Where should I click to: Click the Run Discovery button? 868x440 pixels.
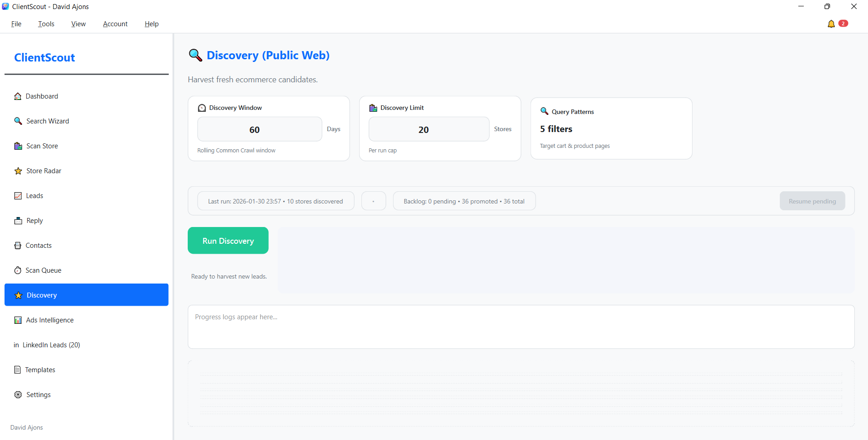click(228, 241)
